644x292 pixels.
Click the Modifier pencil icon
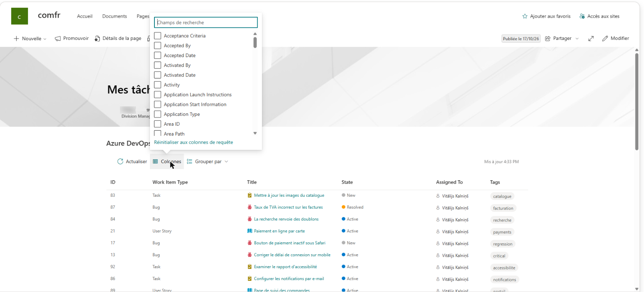(605, 38)
